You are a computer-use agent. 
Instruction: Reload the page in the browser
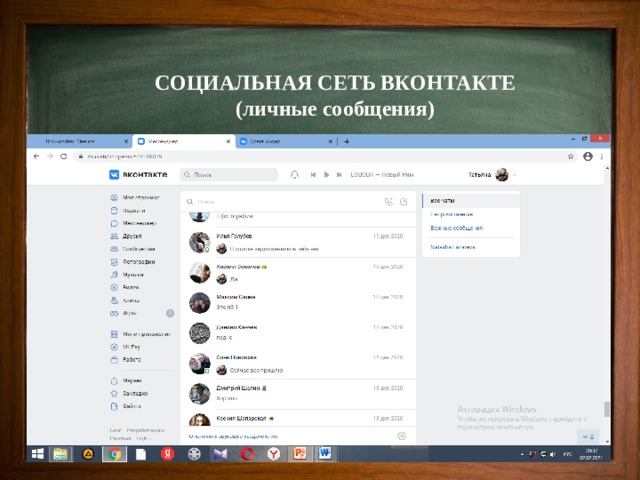point(63,156)
